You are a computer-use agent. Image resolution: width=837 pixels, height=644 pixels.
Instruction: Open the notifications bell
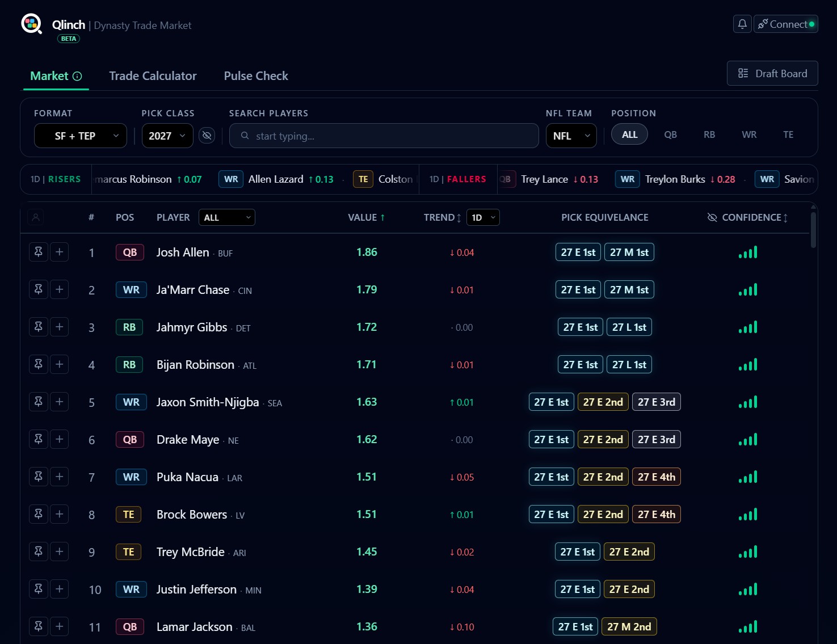tap(742, 24)
